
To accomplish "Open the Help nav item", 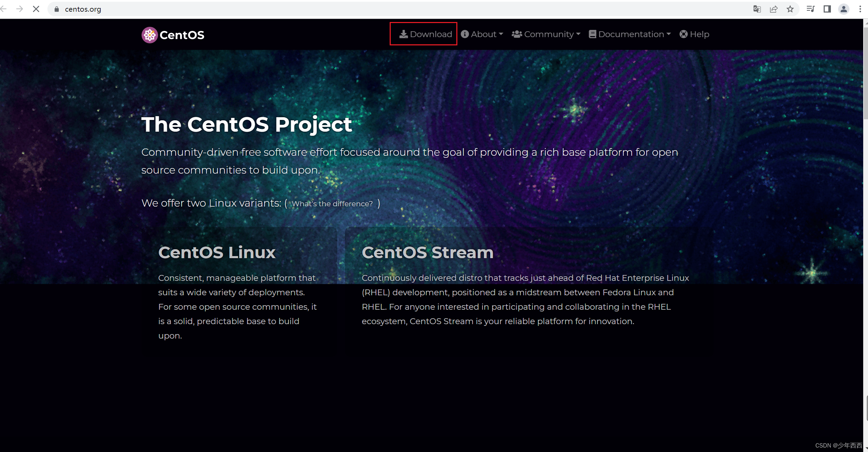I will pos(694,34).
